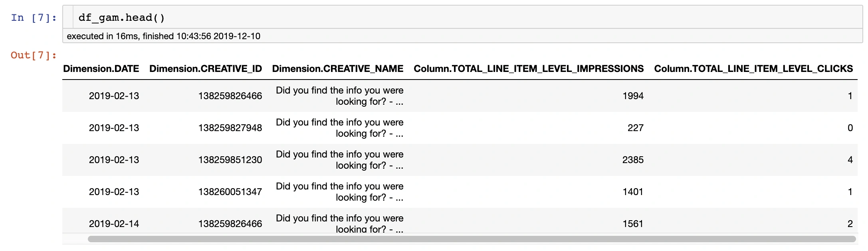
Task: Click the Out[7] output prompt
Action: tap(34, 55)
